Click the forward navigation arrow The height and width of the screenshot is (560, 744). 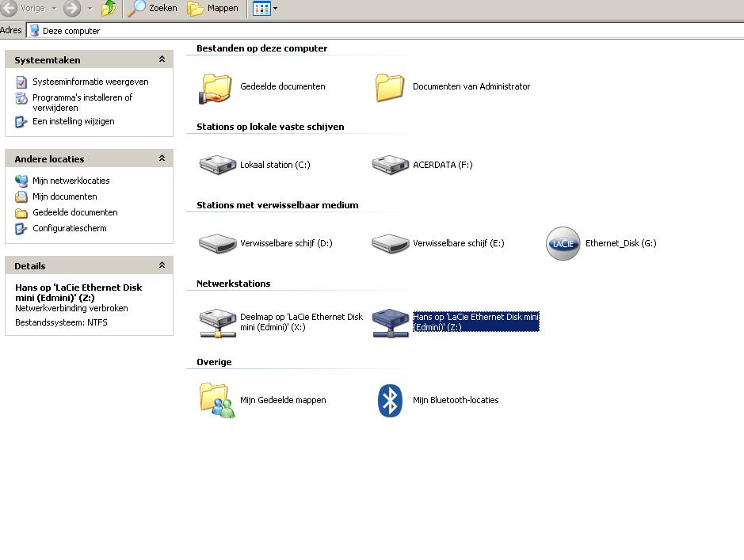(x=72, y=8)
